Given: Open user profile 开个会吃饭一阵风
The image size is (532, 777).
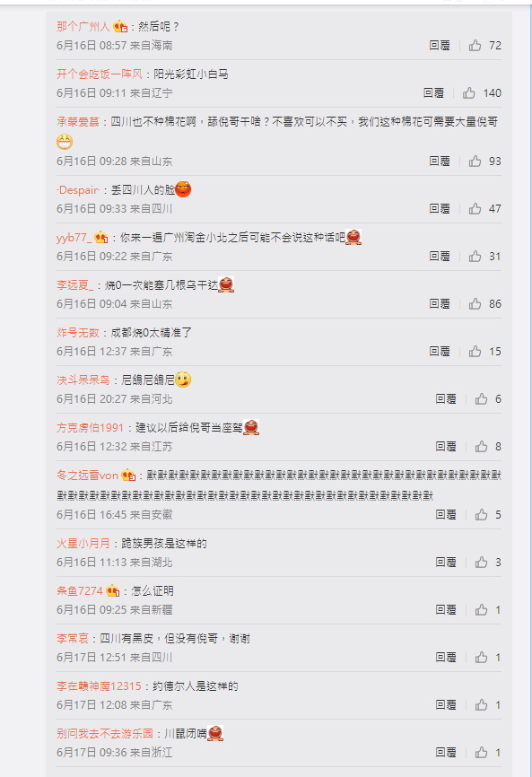Looking at the screenshot, I should click(x=99, y=74).
